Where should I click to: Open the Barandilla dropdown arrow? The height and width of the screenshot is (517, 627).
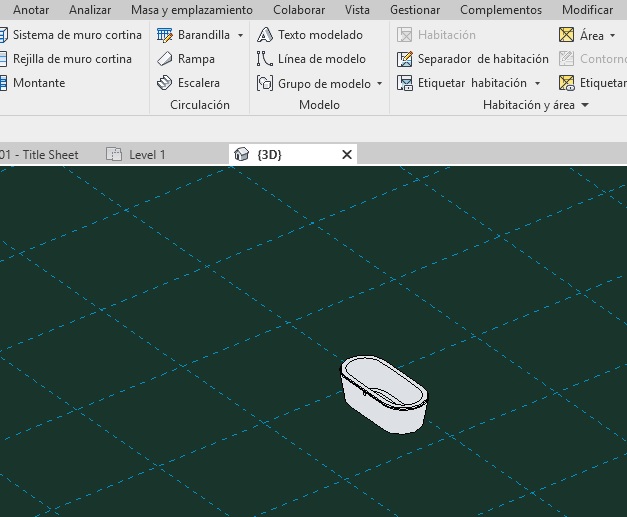pyautogui.click(x=240, y=35)
